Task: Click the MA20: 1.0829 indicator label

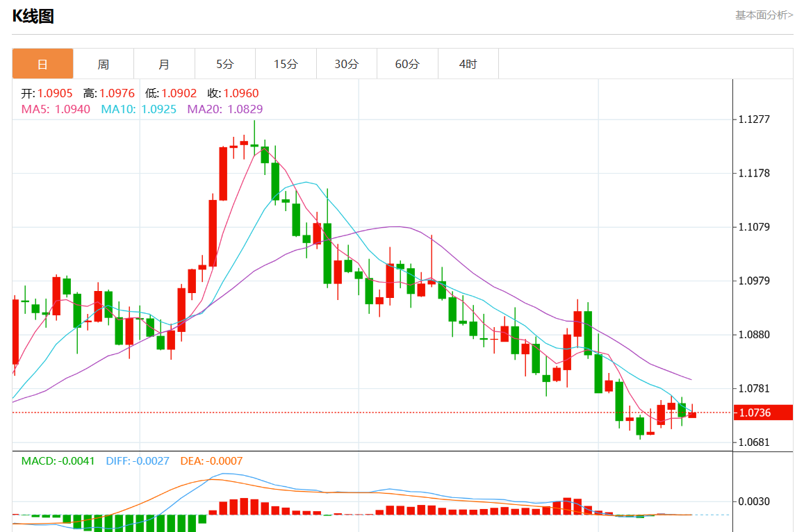Action: pos(225,109)
